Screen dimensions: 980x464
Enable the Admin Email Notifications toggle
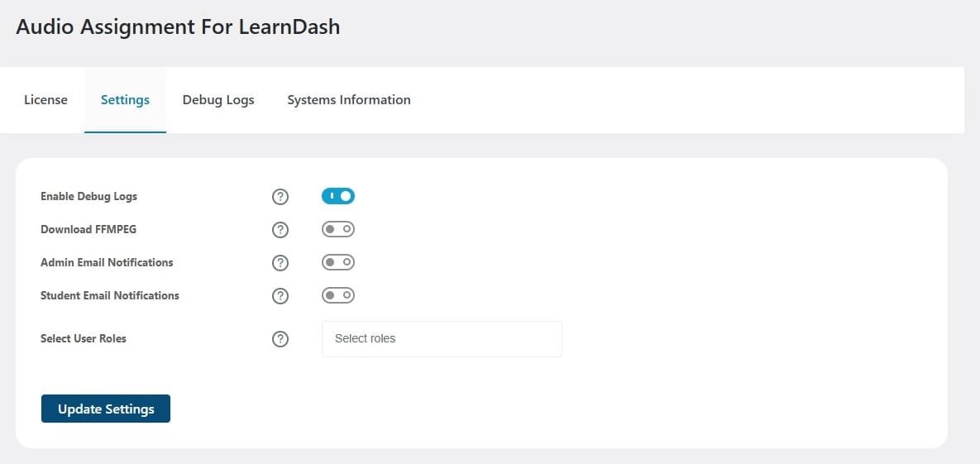pos(338,263)
